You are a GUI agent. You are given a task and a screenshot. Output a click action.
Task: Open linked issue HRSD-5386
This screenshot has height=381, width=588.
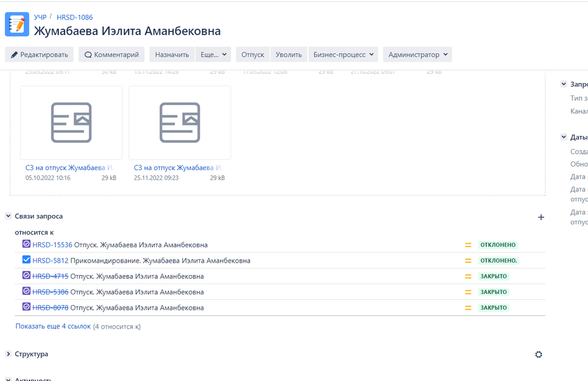(x=50, y=292)
